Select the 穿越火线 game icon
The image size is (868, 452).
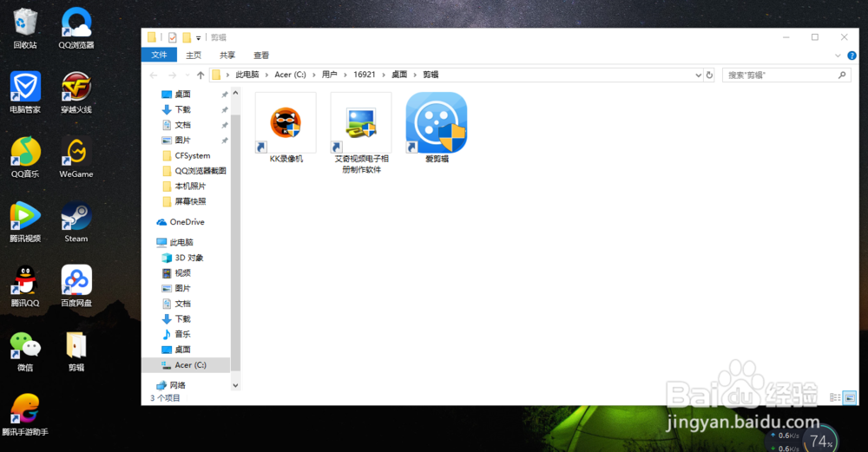tap(76, 92)
